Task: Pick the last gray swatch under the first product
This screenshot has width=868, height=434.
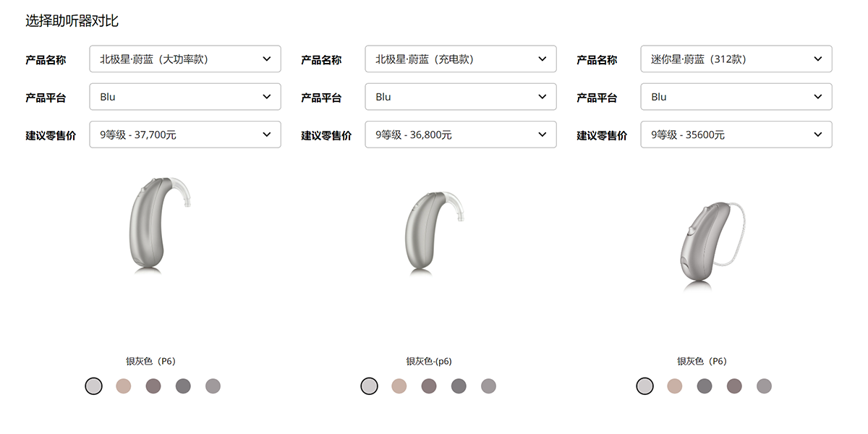Action: [213, 386]
